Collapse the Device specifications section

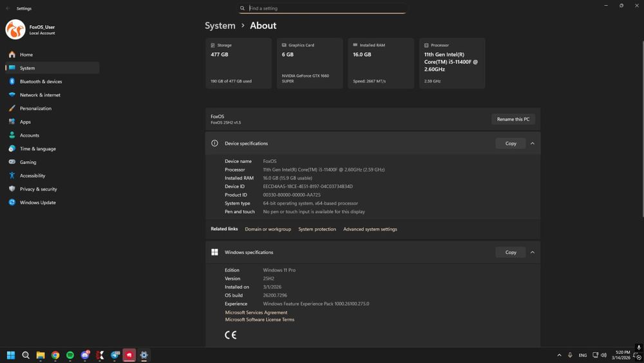click(x=533, y=144)
